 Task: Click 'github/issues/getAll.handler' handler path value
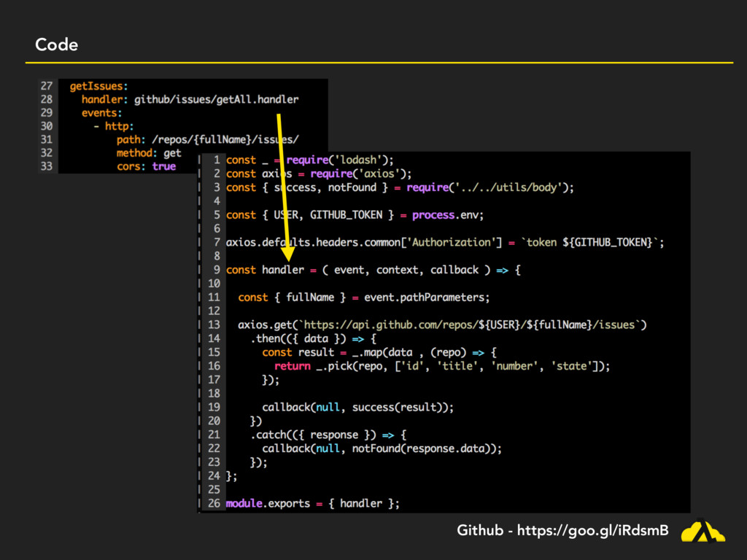pyautogui.click(x=216, y=99)
